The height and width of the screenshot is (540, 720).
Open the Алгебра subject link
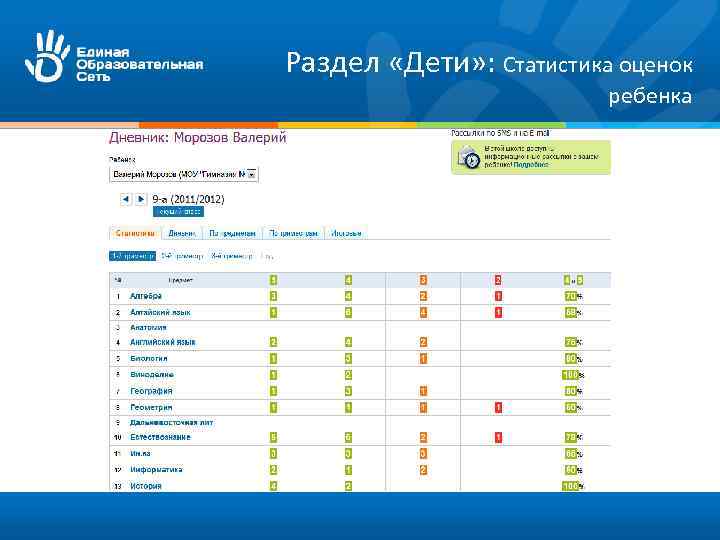tap(146, 296)
